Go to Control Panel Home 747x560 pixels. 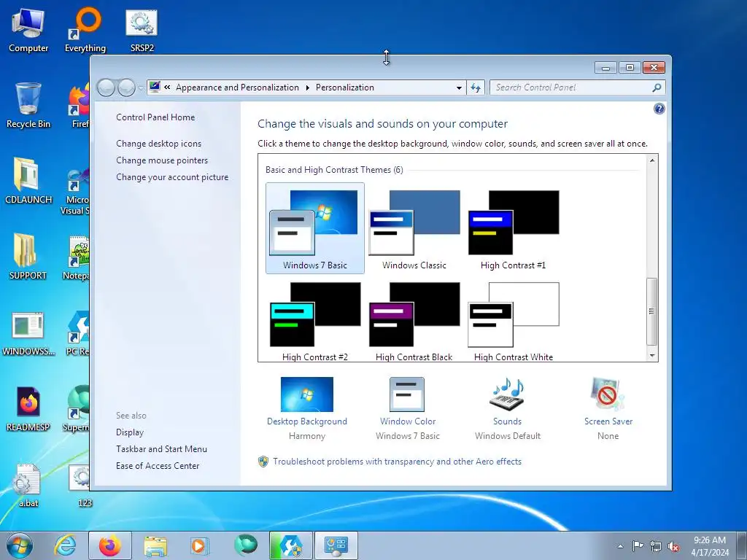coord(155,117)
